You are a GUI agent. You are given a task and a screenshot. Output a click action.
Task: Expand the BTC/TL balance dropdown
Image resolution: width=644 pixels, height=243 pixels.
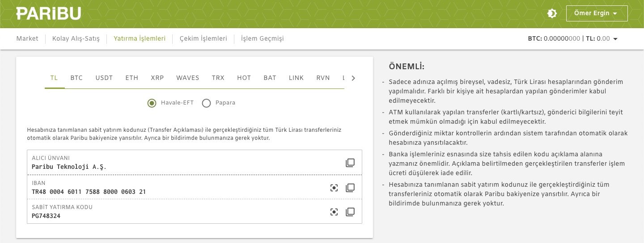click(x=615, y=39)
